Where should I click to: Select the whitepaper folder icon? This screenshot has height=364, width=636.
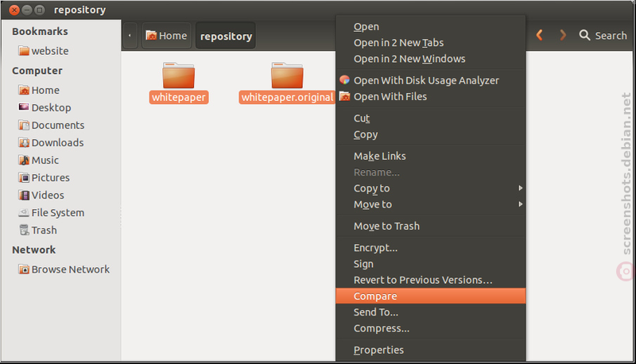[178, 75]
